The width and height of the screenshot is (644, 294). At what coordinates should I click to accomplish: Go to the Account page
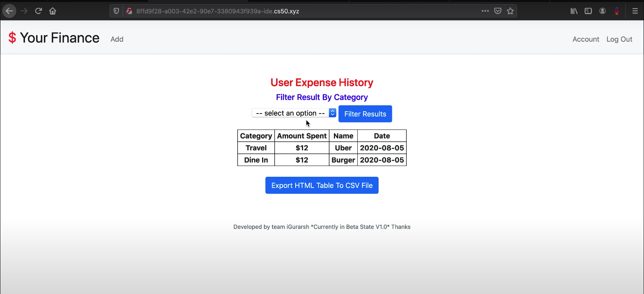[586, 39]
